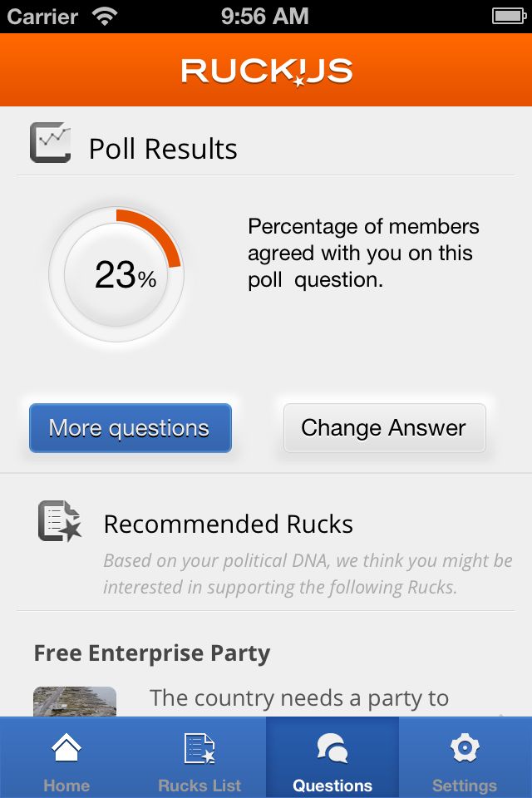
Task: Open the Home tab label
Action: click(x=66, y=786)
